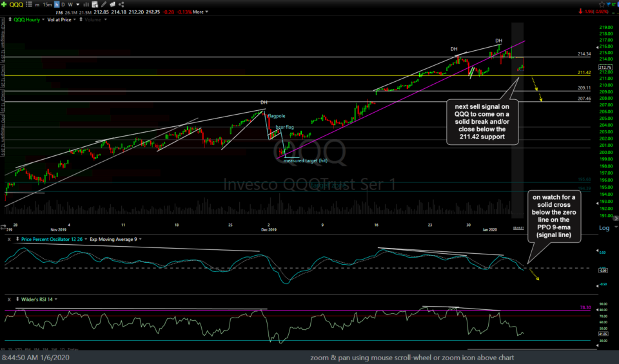
Task: Click the last price 212.85 in quote bar
Action: tap(101, 12)
